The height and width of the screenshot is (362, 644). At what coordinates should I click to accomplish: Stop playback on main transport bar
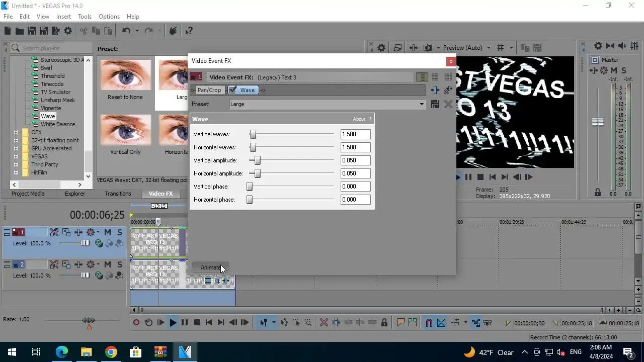point(197,323)
